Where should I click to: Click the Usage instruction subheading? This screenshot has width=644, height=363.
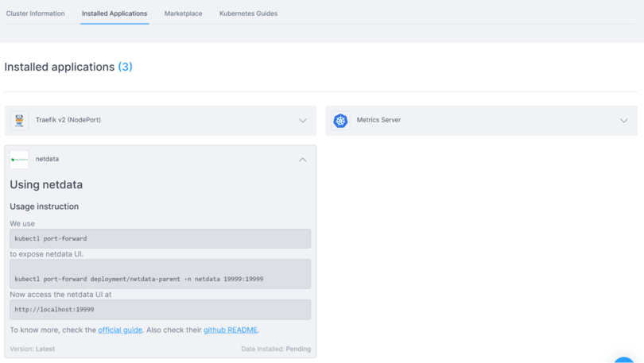pyautogui.click(x=45, y=207)
